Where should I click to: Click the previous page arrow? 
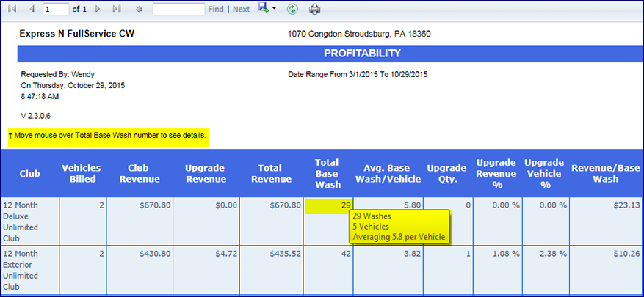click(31, 10)
